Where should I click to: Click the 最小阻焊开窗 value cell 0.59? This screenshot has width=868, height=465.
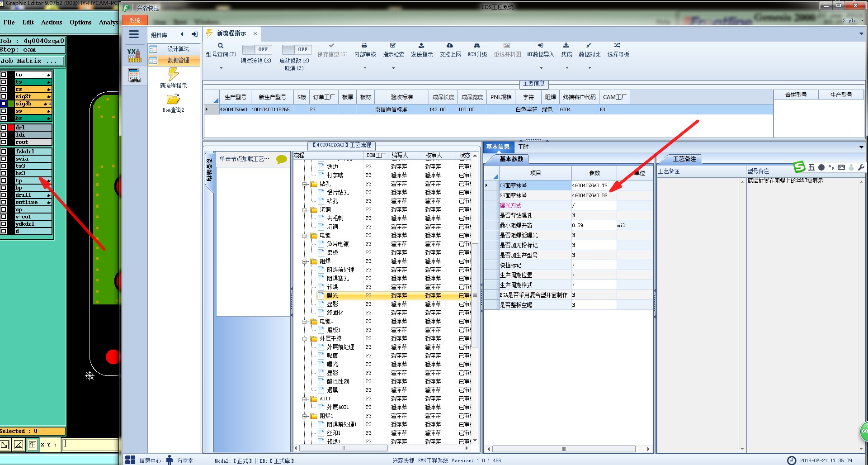coord(594,225)
